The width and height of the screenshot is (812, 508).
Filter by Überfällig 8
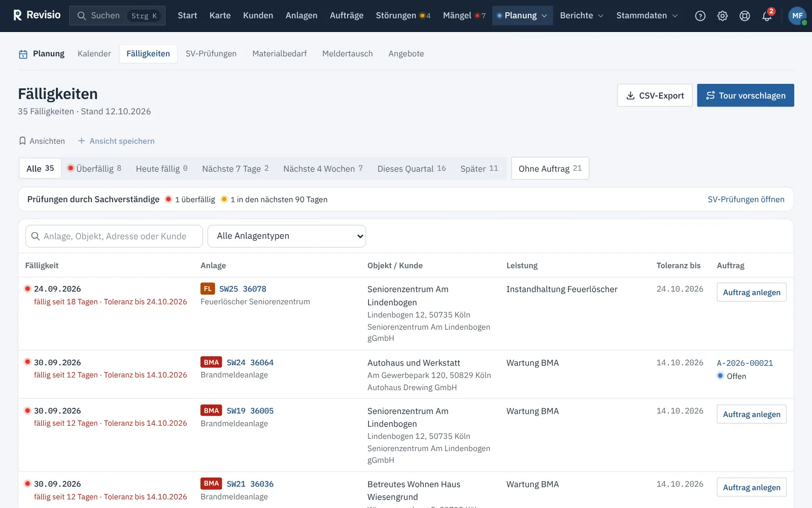[x=95, y=168]
